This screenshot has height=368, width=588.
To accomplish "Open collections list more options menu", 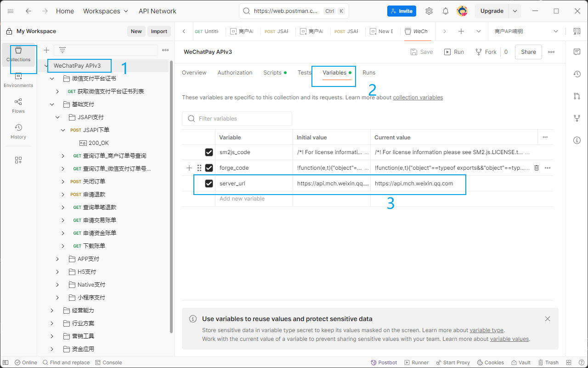I will [x=165, y=50].
